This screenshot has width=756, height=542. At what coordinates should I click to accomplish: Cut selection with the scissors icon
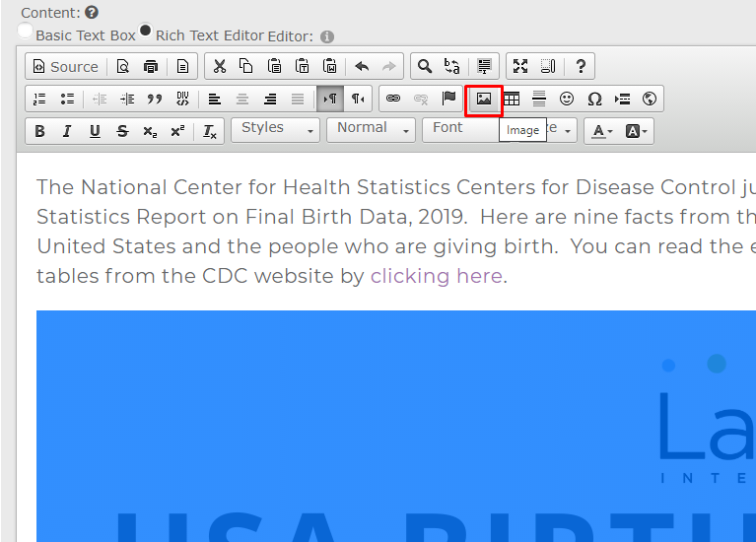click(x=220, y=66)
